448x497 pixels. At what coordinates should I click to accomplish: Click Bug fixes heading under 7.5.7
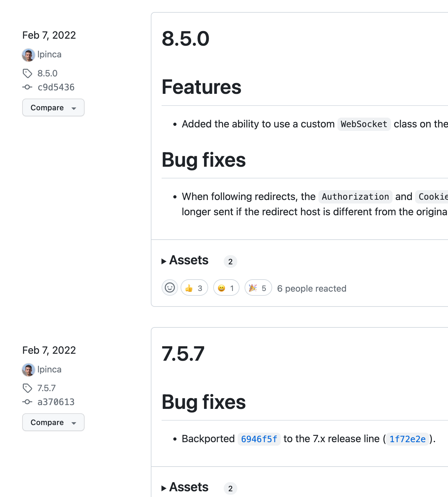[x=204, y=402]
